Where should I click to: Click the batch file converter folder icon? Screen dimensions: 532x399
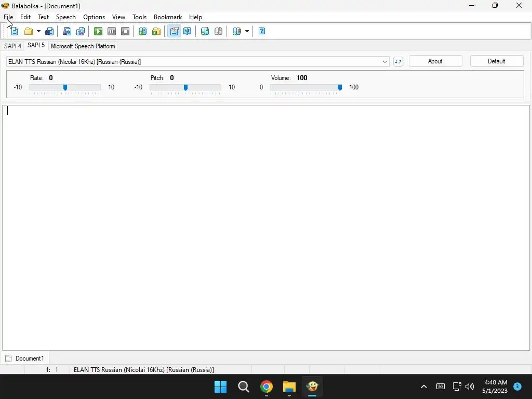click(156, 31)
